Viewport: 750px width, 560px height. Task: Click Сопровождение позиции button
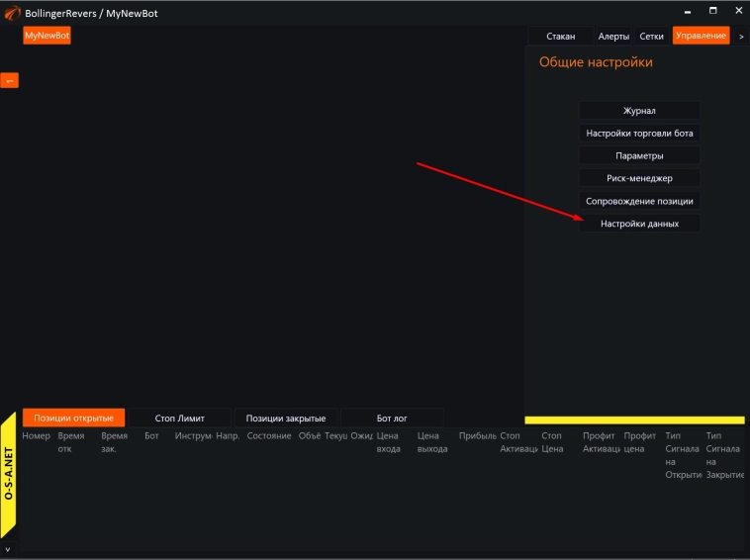click(639, 201)
